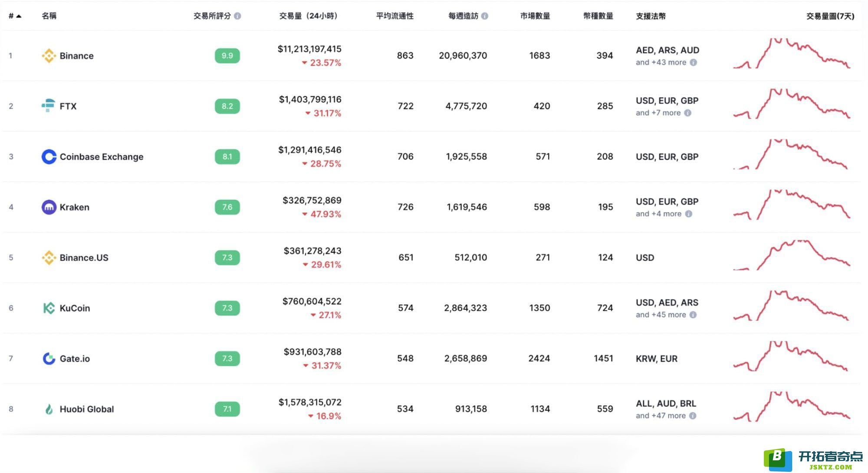This screenshot has height=473, width=868.
Task: Open info icon beside 每週造訪 header
Action: pyautogui.click(x=485, y=16)
